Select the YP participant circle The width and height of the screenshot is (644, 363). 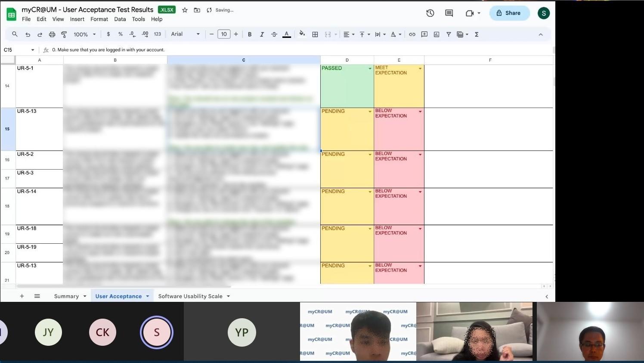241,332
